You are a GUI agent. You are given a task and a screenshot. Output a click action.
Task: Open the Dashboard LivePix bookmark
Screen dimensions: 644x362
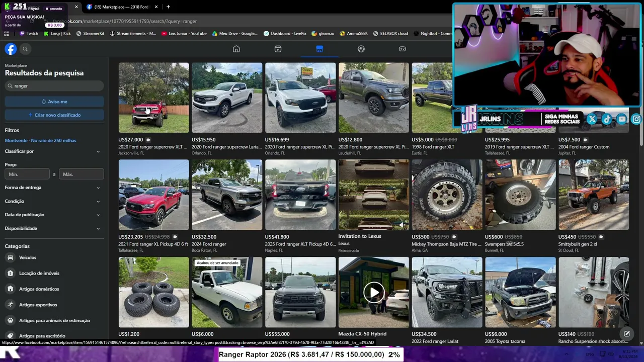point(285,34)
